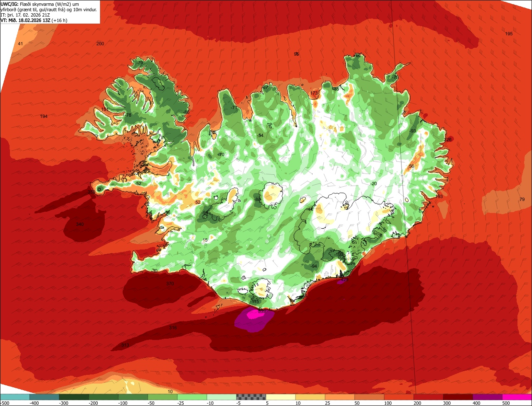The width and height of the screenshot is (532, 406).
Task: Click the map value 194 over the sea
Action: tap(44, 116)
